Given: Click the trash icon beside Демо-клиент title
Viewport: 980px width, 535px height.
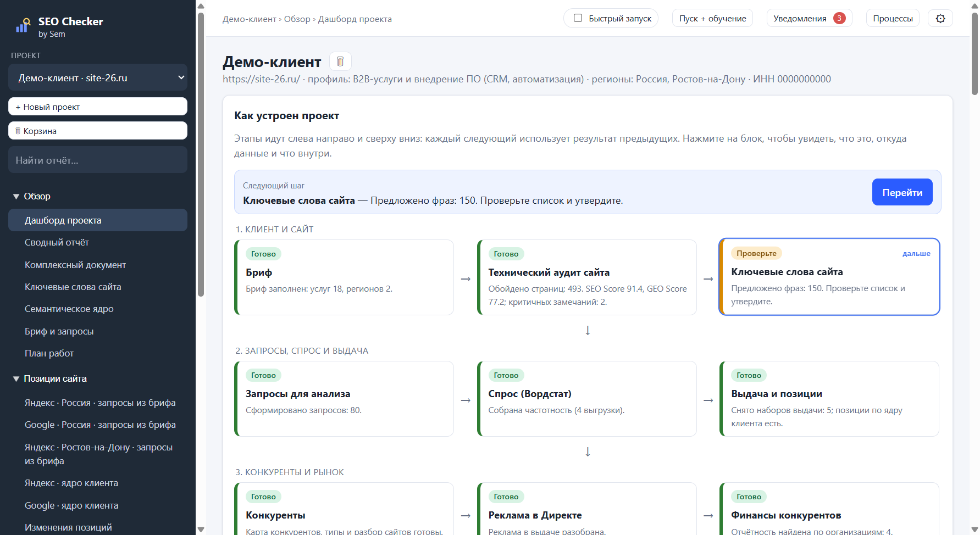Looking at the screenshot, I should point(340,62).
